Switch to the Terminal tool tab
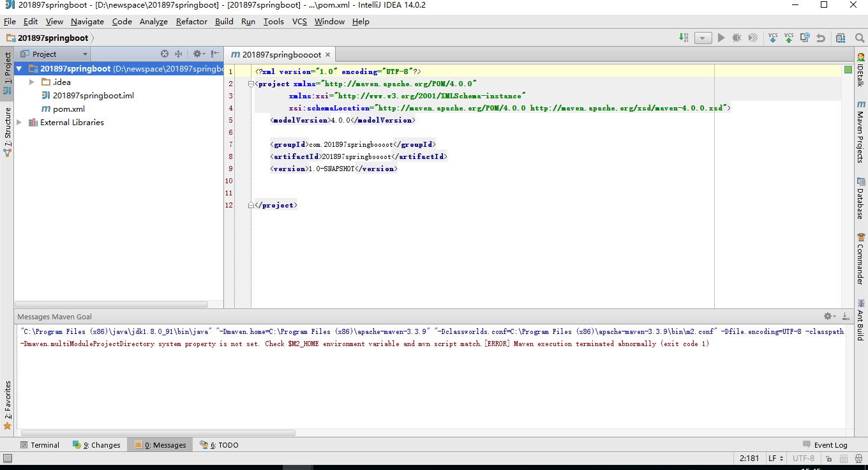Screen dimensions: 868x470 [40, 445]
